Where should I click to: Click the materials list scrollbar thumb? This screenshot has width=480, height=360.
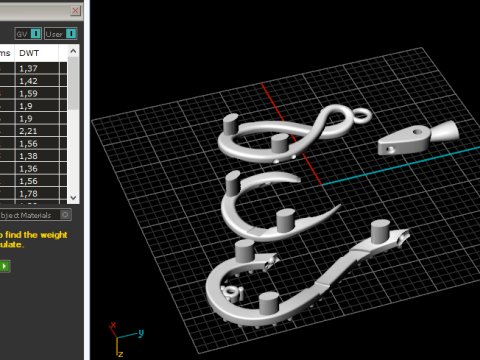tap(73, 83)
